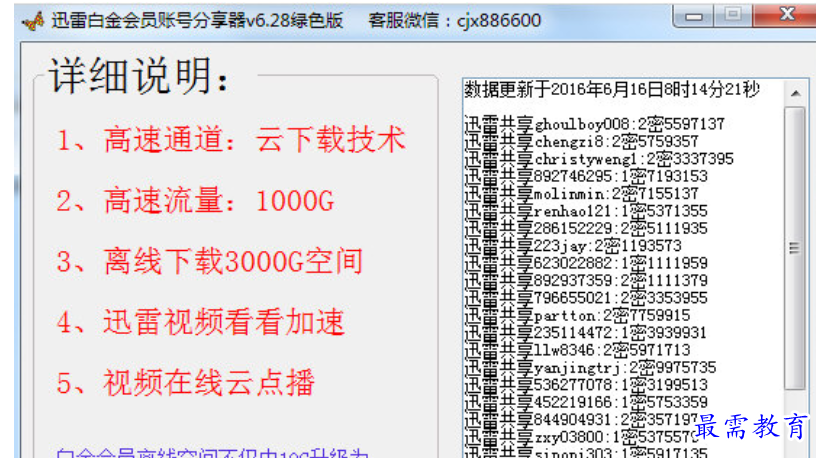Close the account sharing window
This screenshot has width=816, height=458.
coord(785,15)
